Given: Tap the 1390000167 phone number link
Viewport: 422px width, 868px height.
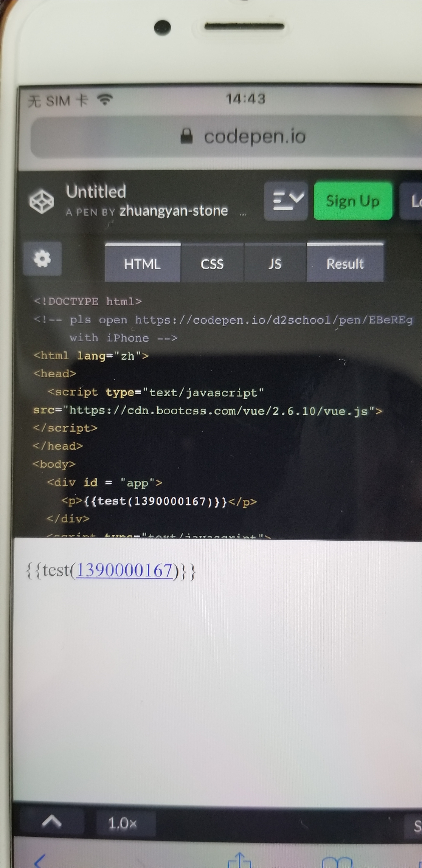Looking at the screenshot, I should point(125,570).
